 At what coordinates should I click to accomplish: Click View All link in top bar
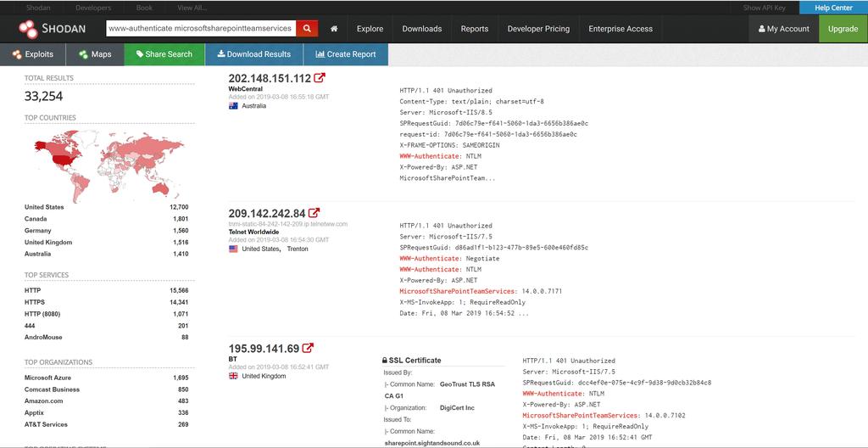point(192,8)
